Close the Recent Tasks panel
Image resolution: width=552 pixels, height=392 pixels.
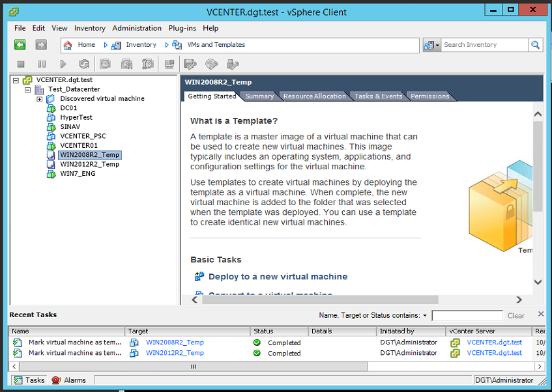point(541,314)
